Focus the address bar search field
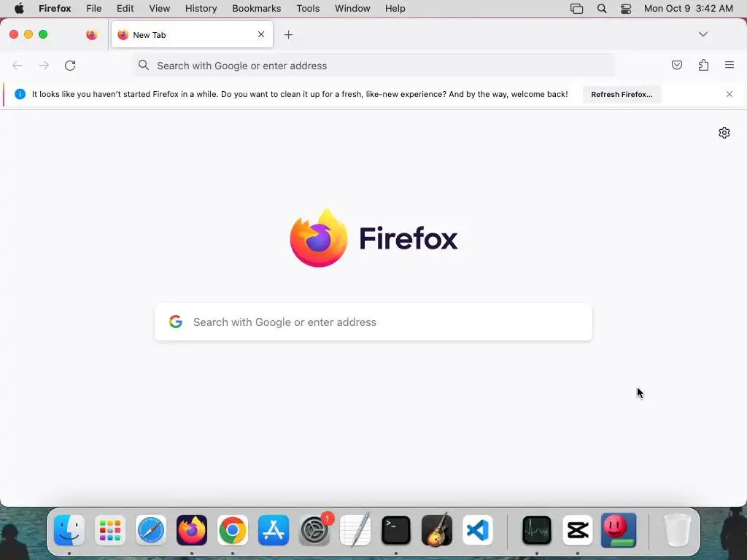Image resolution: width=747 pixels, height=560 pixels. tap(374, 66)
